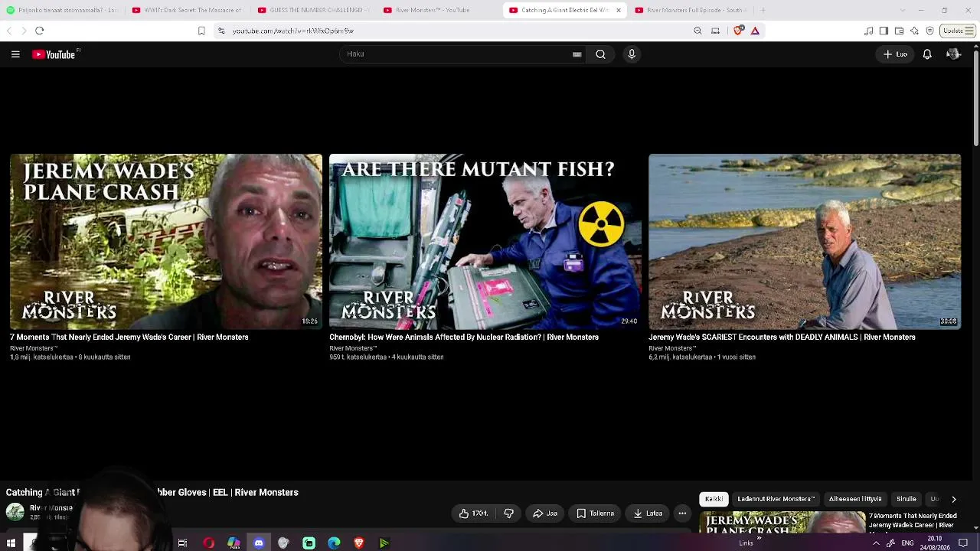Image resolution: width=980 pixels, height=551 pixels.
Task: Open Microsoft Edge from the taskbar
Action: [334, 543]
